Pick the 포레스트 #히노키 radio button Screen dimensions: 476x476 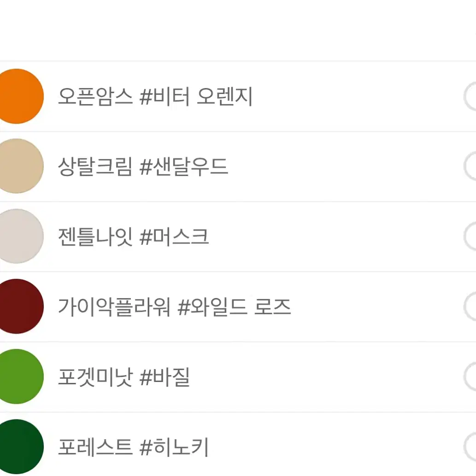click(470, 447)
